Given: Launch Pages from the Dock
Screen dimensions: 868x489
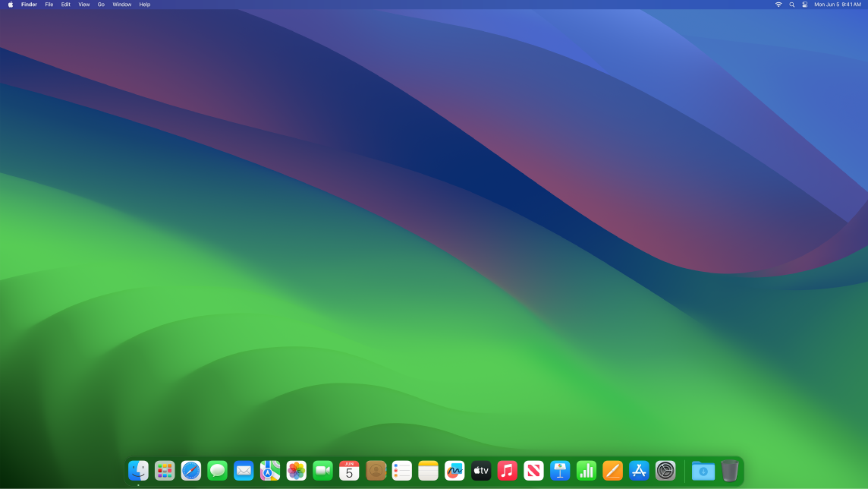Looking at the screenshot, I should coord(612,471).
